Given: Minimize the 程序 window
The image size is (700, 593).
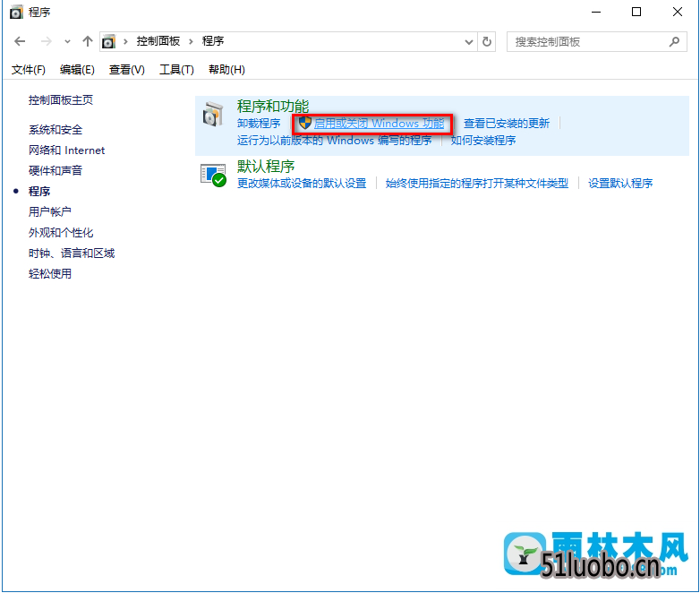Looking at the screenshot, I should [596, 12].
